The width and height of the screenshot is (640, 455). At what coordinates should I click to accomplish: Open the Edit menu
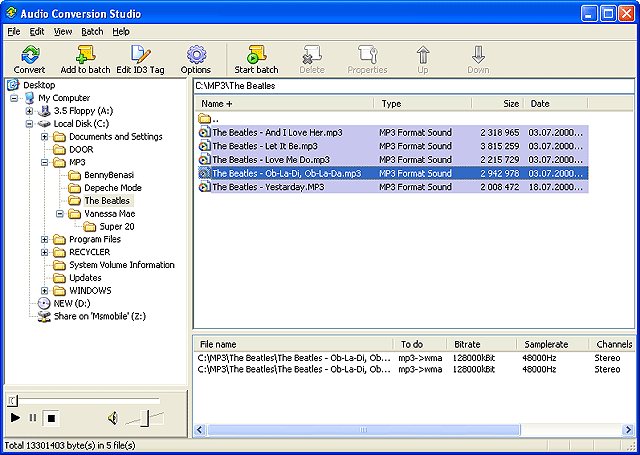(37, 31)
